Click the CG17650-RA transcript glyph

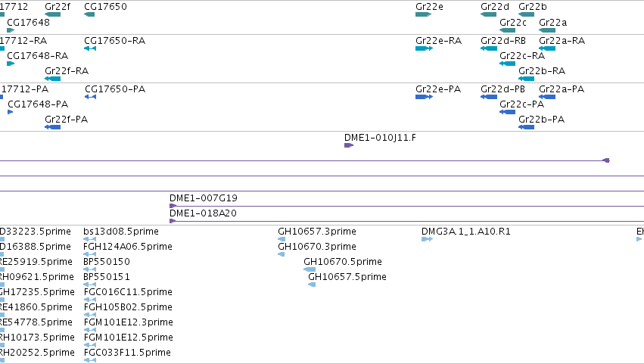(90, 48)
